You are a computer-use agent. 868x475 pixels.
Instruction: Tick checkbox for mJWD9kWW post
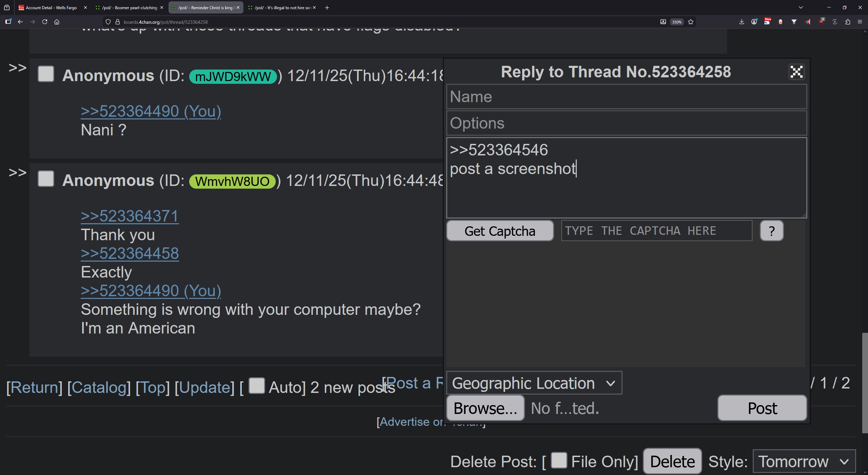click(46, 74)
